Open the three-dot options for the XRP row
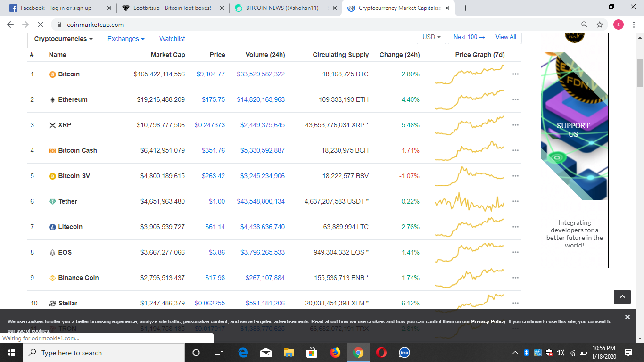Viewport: 644px width, 362px height. 515,125
